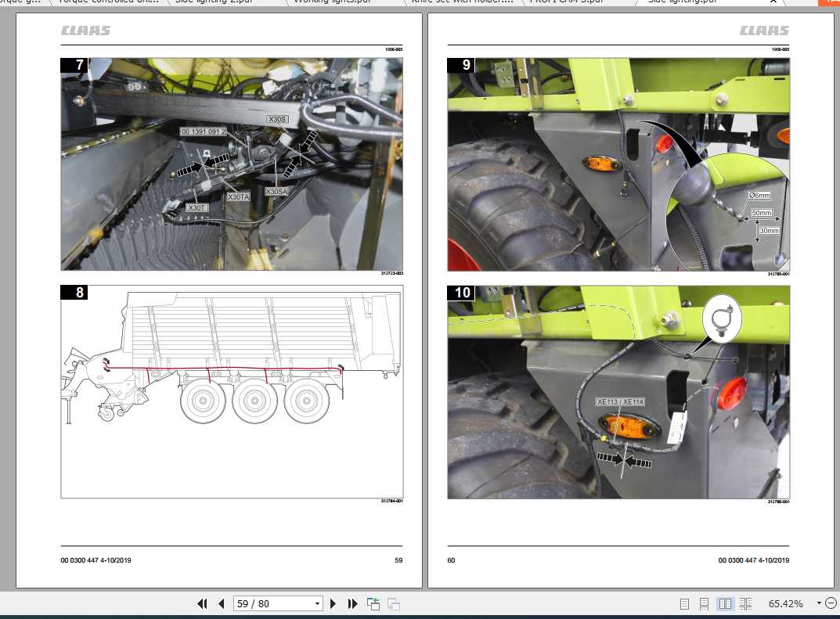Select continuous facing pages layout
This screenshot has width=840, height=619.
click(x=746, y=604)
